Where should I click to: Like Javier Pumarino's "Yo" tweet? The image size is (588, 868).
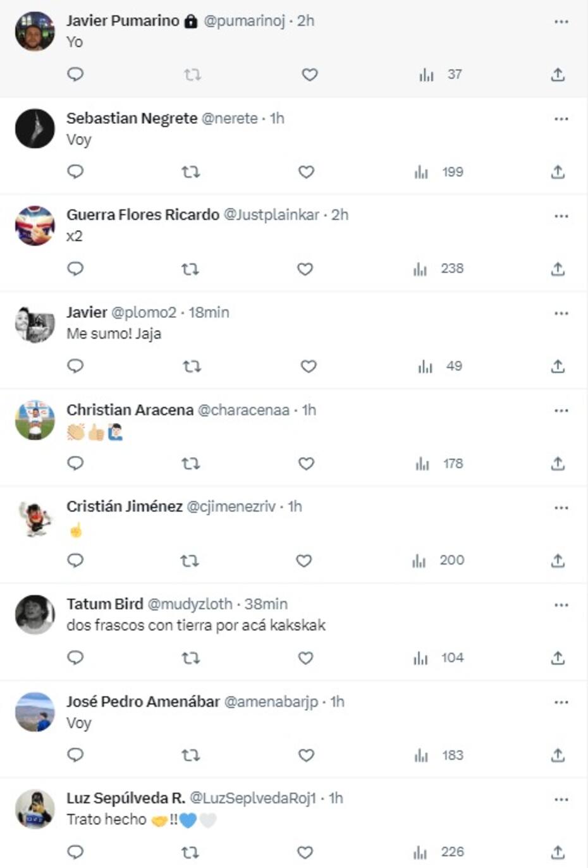tap(309, 75)
